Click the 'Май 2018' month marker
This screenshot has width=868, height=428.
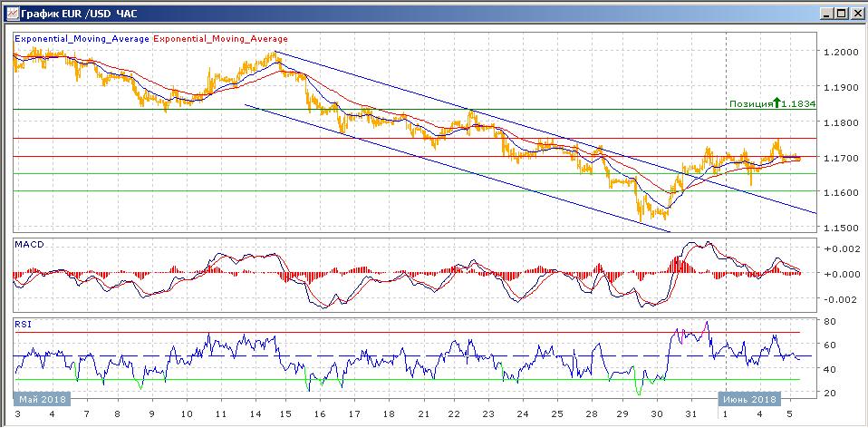click(42, 399)
